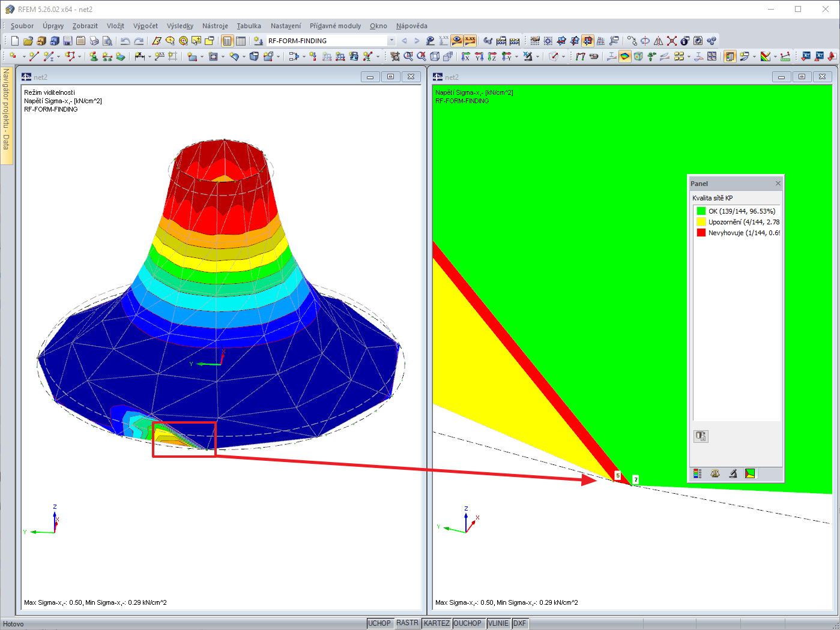This screenshot has width=840, height=630.
Task: Click the red X cross-out toolbar icon
Action: 672,41
